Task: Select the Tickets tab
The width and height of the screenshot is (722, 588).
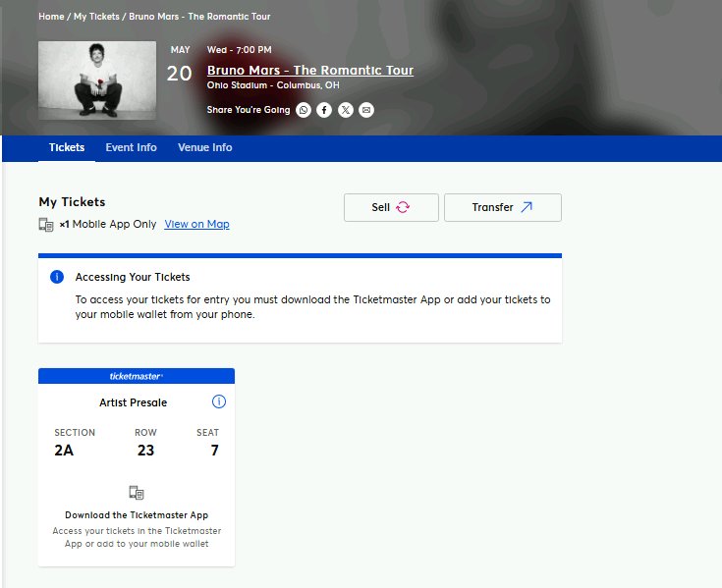Action: (x=67, y=147)
